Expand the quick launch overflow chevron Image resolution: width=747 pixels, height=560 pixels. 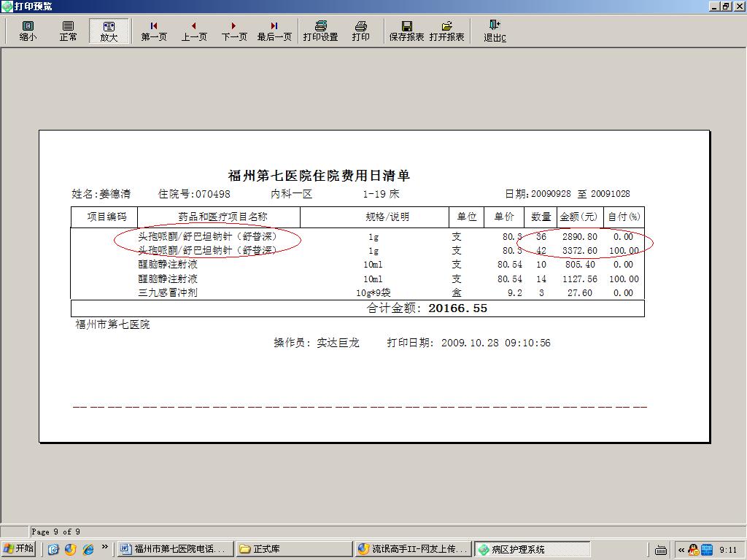[105, 546]
